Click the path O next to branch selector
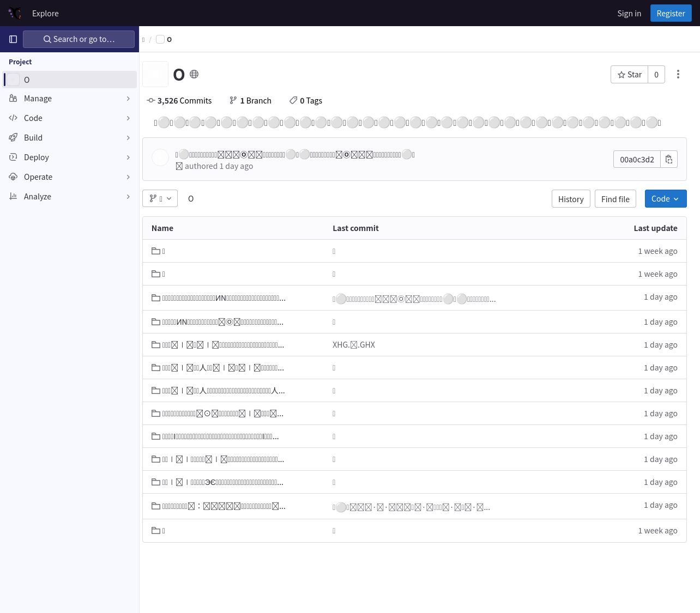The image size is (700, 613). 191,199
